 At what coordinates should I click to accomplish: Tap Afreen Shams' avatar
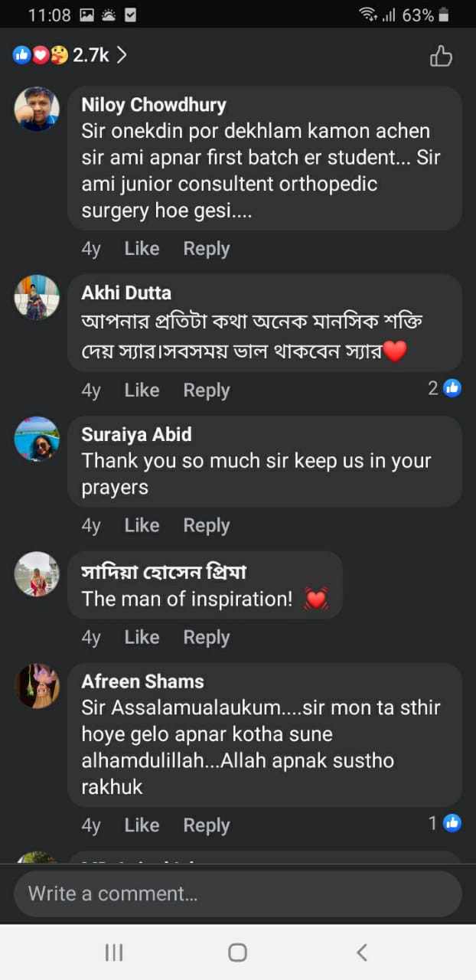tap(37, 686)
